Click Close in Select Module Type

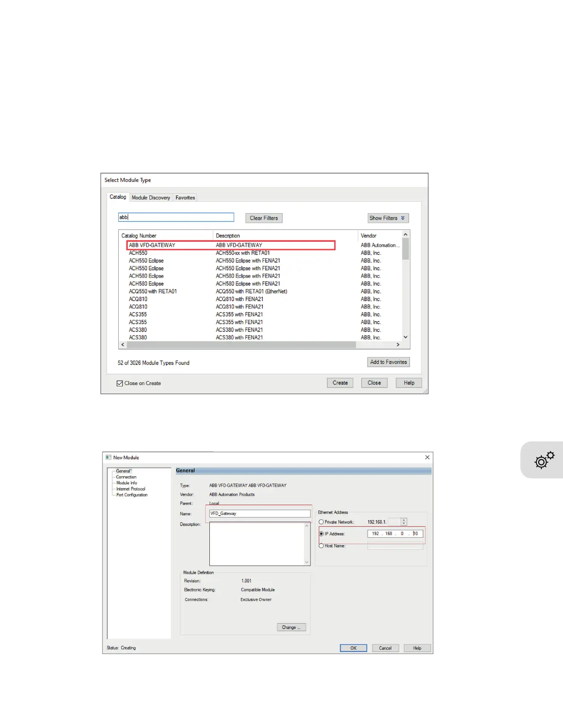tap(374, 383)
